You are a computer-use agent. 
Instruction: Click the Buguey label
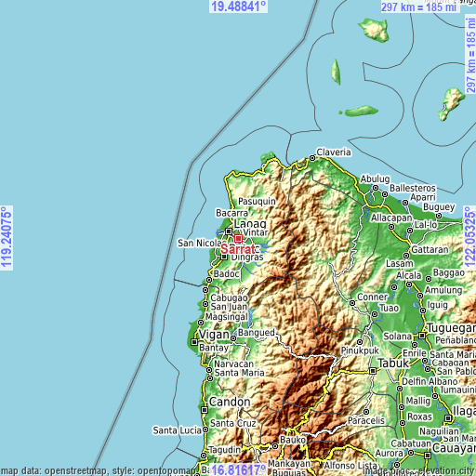(x=439, y=207)
